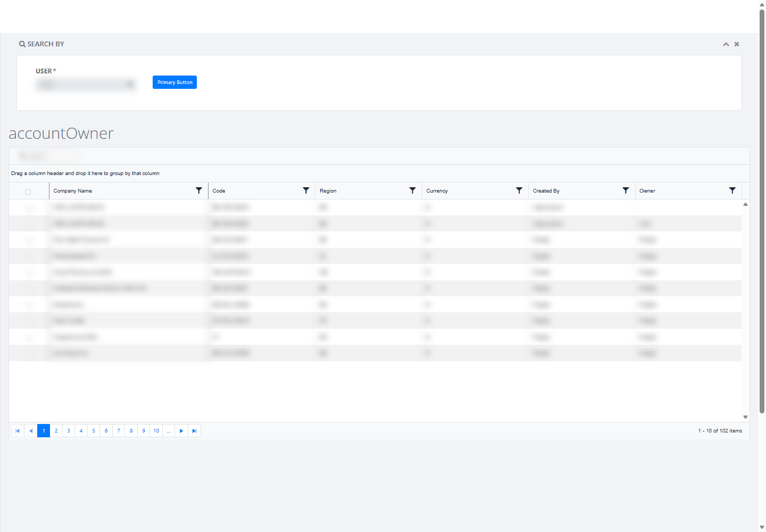
Task: Jump to the last page
Action: (194, 431)
